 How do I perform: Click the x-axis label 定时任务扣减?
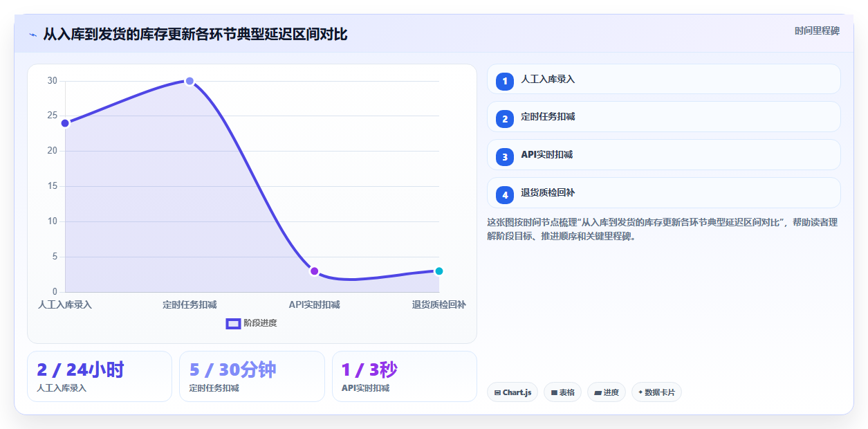click(x=190, y=304)
